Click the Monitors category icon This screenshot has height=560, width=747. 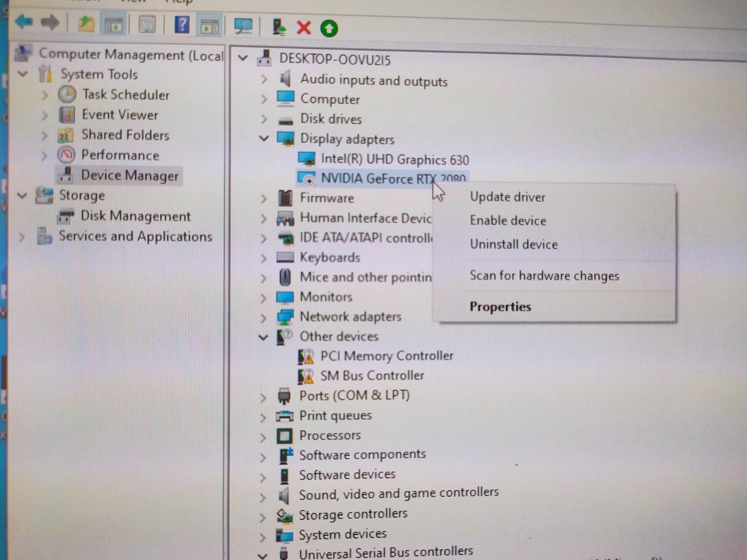(285, 297)
